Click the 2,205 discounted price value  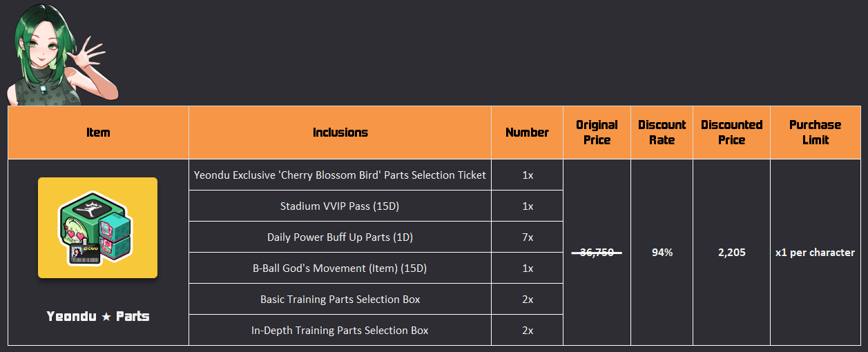(x=731, y=253)
